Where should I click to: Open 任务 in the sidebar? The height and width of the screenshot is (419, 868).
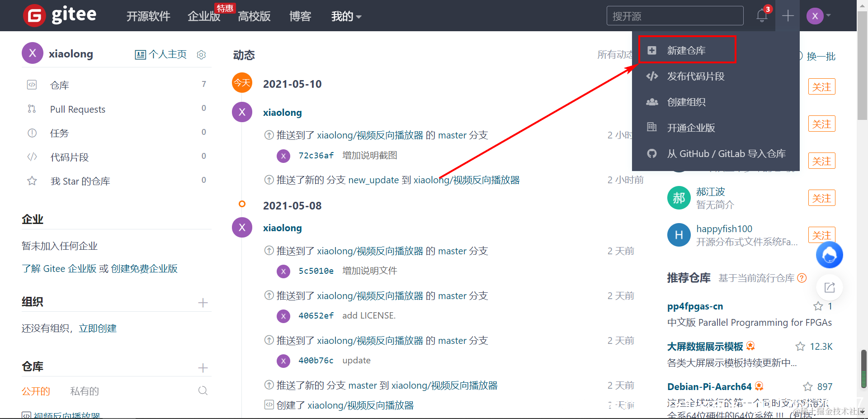click(60, 133)
